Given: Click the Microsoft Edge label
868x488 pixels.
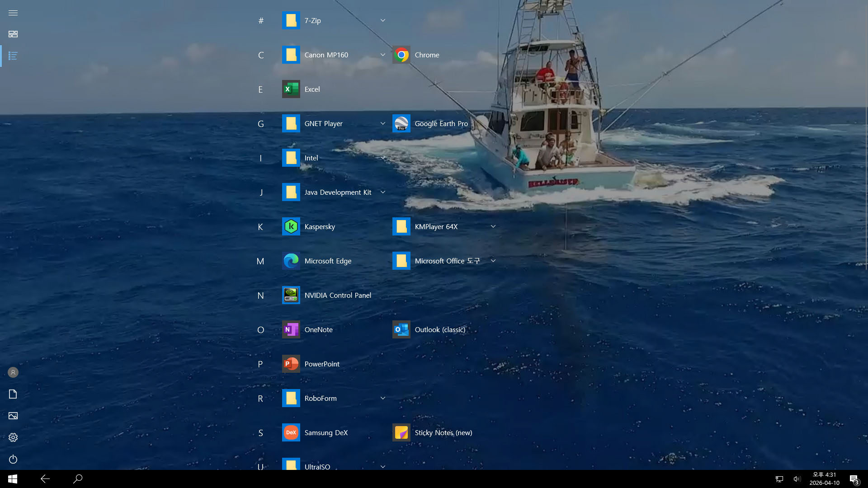Looking at the screenshot, I should [328, 261].
